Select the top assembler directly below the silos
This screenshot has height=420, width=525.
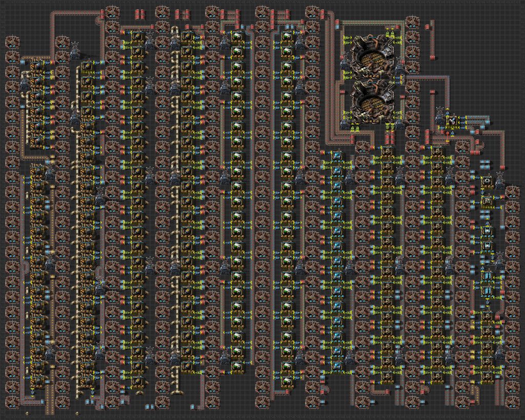(387, 151)
